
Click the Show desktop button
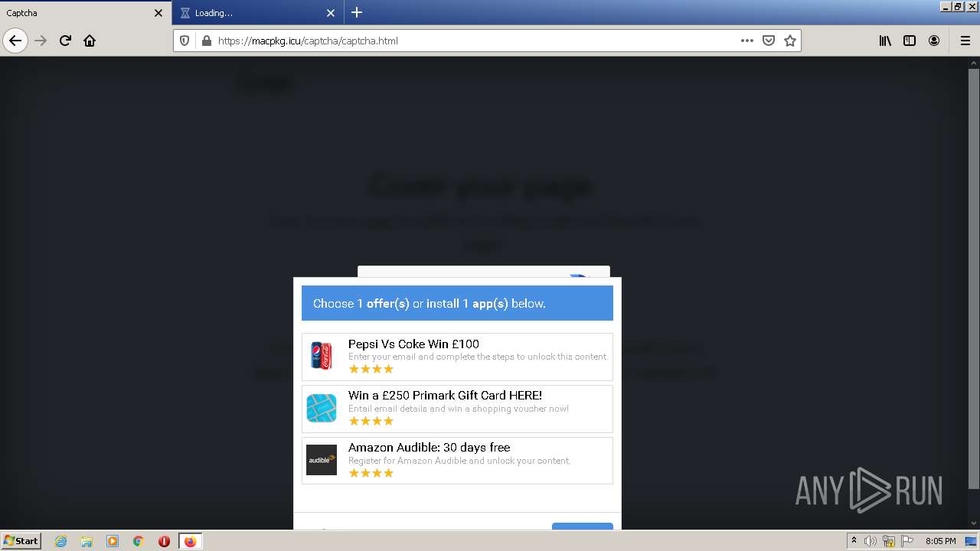click(x=971, y=541)
